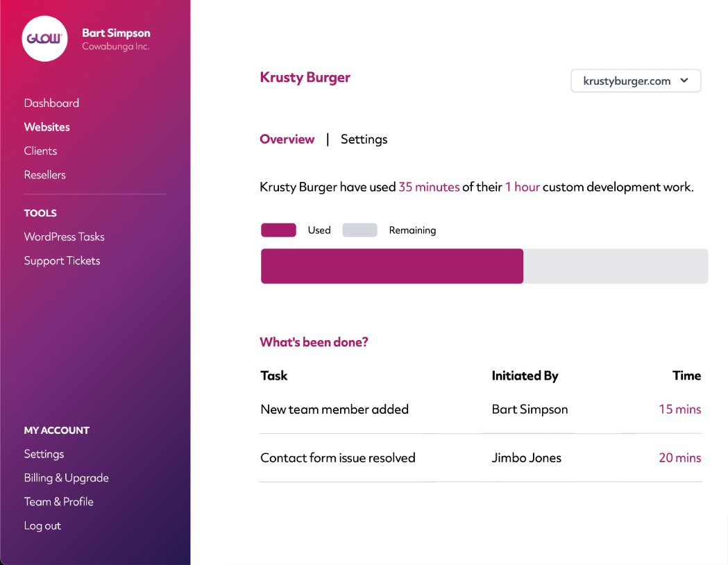Open the krustyburger.com site dropdown
The width and height of the screenshot is (728, 565).
(636, 81)
